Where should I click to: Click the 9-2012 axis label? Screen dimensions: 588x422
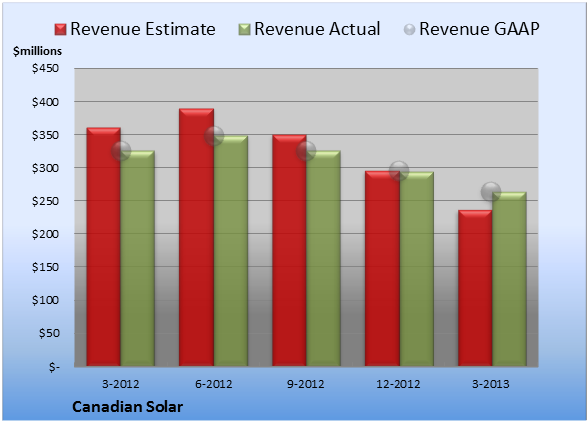coord(306,384)
